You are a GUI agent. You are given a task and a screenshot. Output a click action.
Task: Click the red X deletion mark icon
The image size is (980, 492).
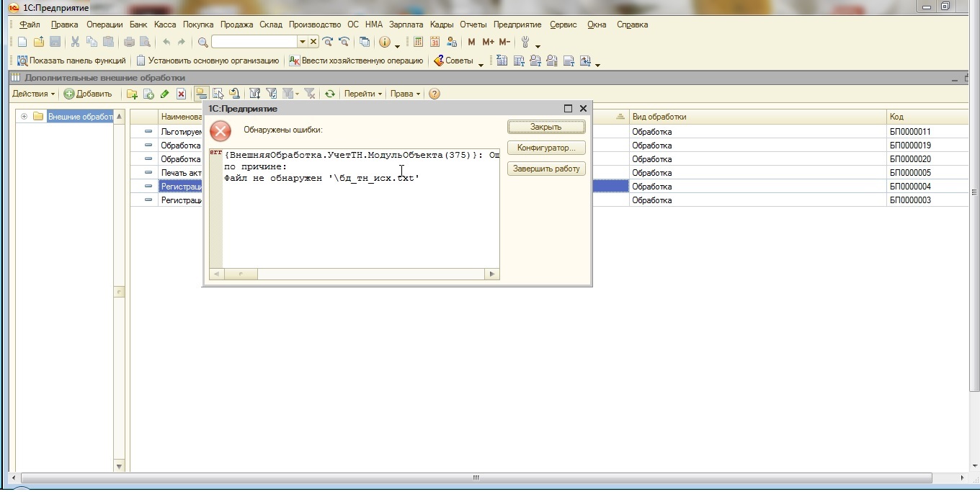pyautogui.click(x=182, y=94)
